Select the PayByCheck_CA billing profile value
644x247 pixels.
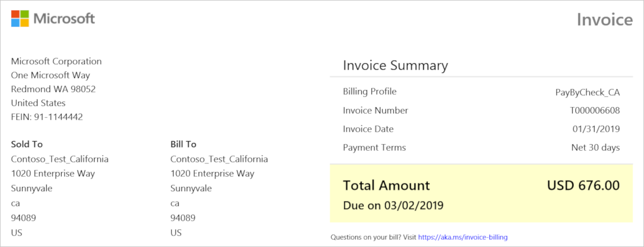pyautogui.click(x=587, y=92)
